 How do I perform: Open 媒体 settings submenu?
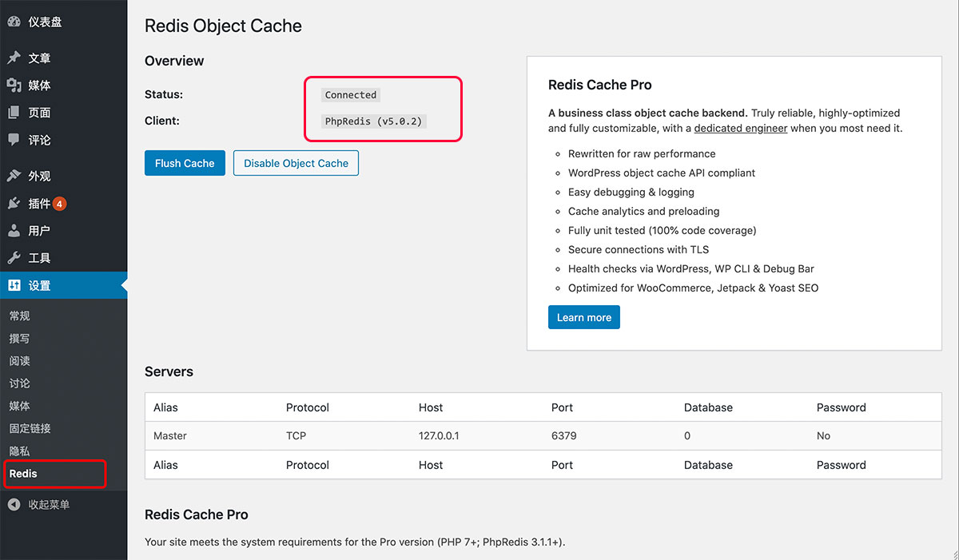click(20, 406)
